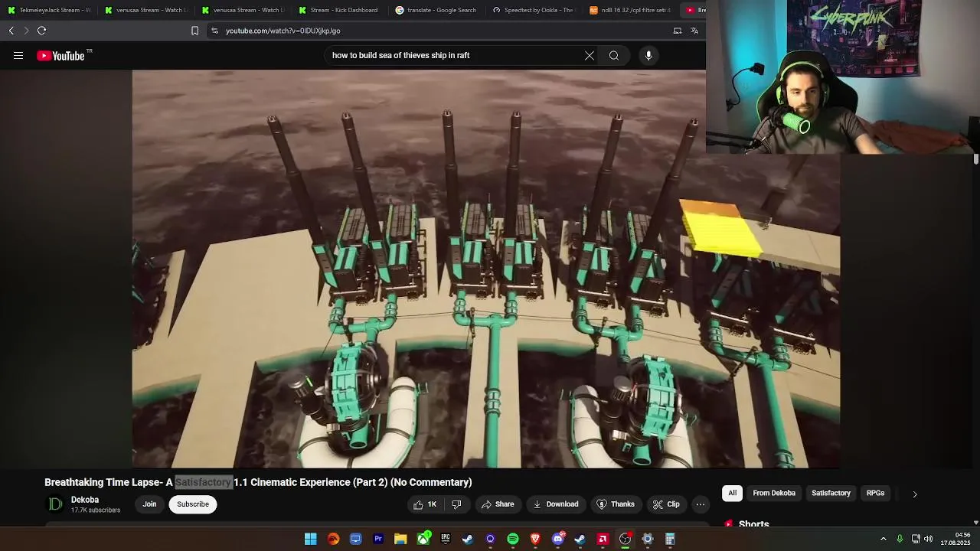The image size is (980, 551).
Task: Select the All filter chip
Action: [x=733, y=493]
